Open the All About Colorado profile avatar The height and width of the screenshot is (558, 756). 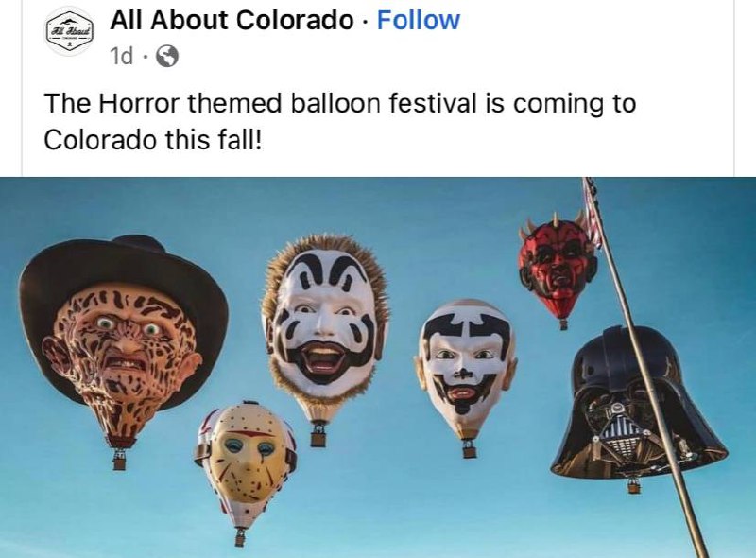(70, 32)
